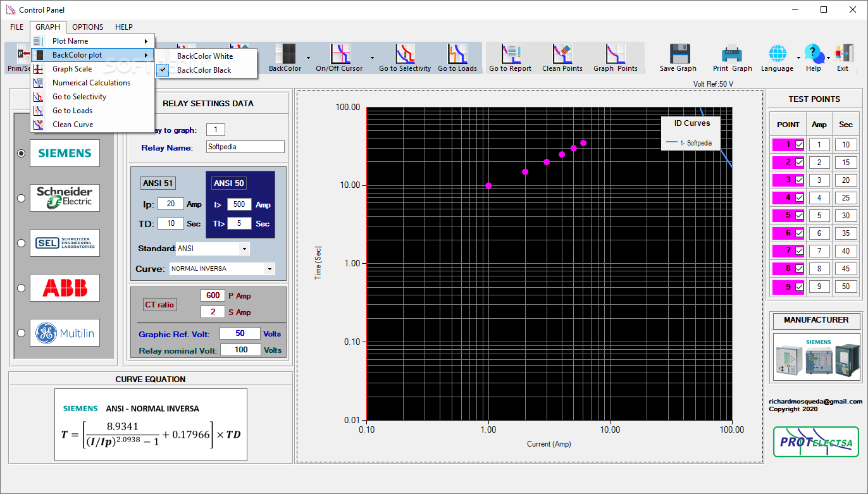This screenshot has width=868, height=494.
Task: Select Clean Curve menu entry
Action: [92, 125]
